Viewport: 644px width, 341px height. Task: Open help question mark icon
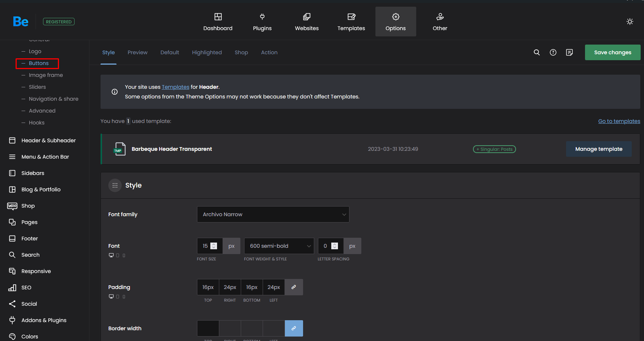tap(553, 52)
